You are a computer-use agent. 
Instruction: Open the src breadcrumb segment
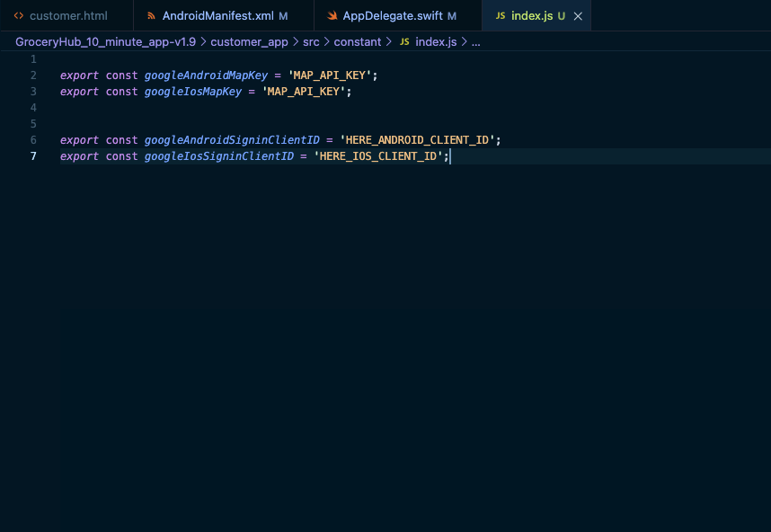[311, 42]
